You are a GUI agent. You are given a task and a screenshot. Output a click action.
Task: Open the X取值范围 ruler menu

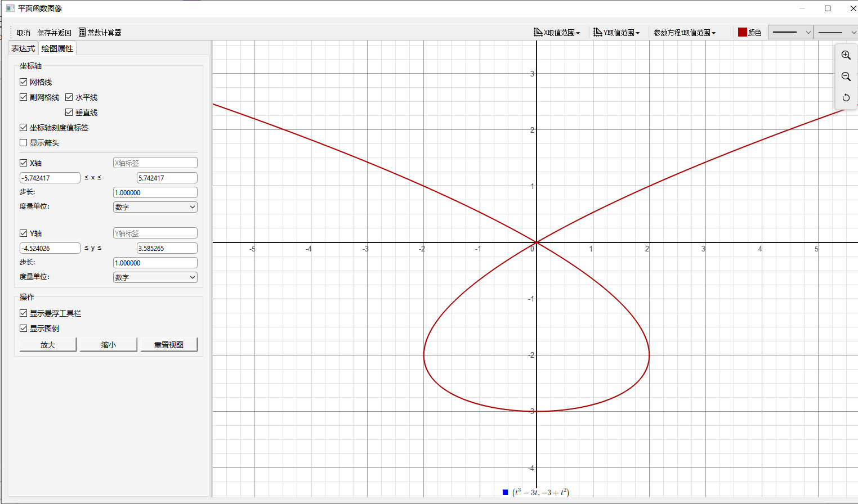point(557,33)
